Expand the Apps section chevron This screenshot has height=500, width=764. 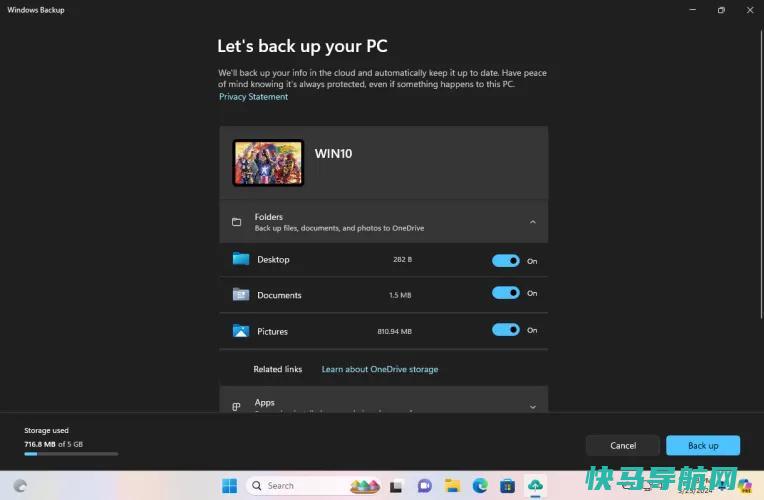coord(533,407)
